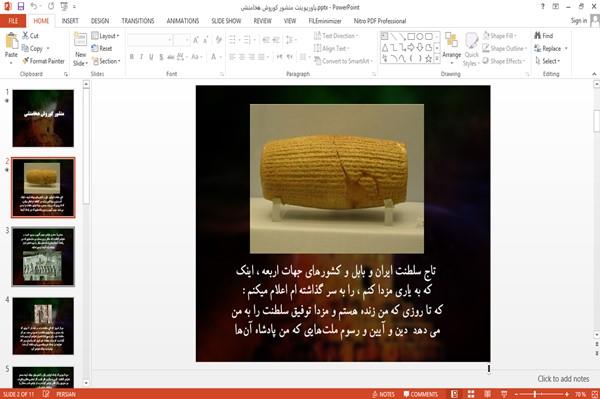Open the Nitro PDF Professional tab
This screenshot has height=399, width=600.
pyautogui.click(x=380, y=21)
